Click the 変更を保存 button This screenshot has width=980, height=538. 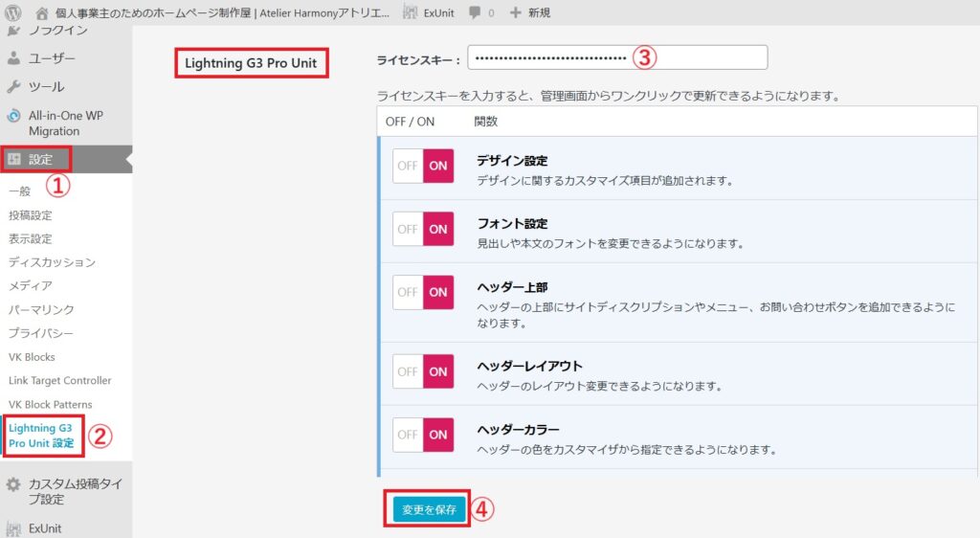point(430,509)
